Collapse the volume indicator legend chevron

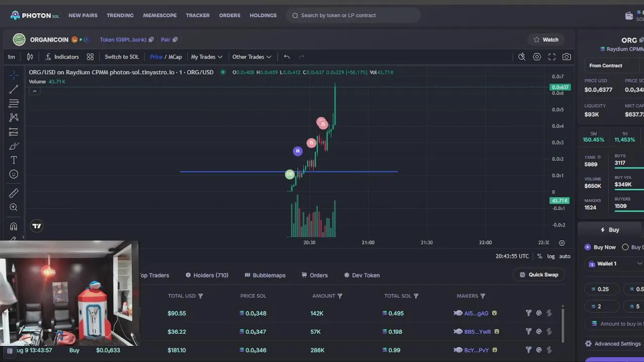coord(34,91)
